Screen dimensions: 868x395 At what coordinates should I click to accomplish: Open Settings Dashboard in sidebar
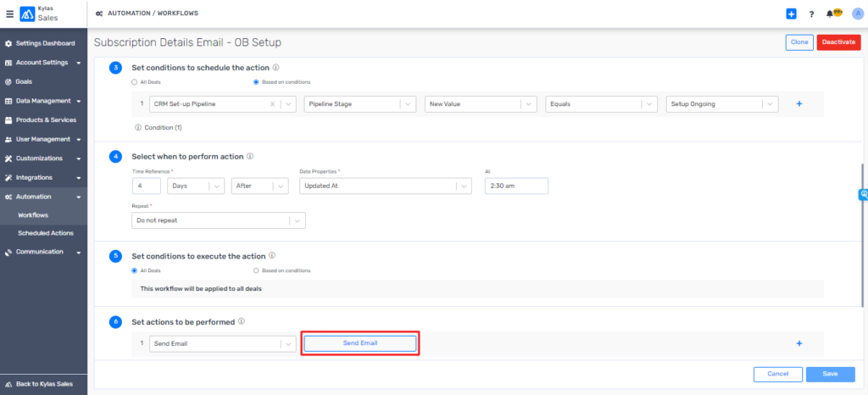[44, 43]
